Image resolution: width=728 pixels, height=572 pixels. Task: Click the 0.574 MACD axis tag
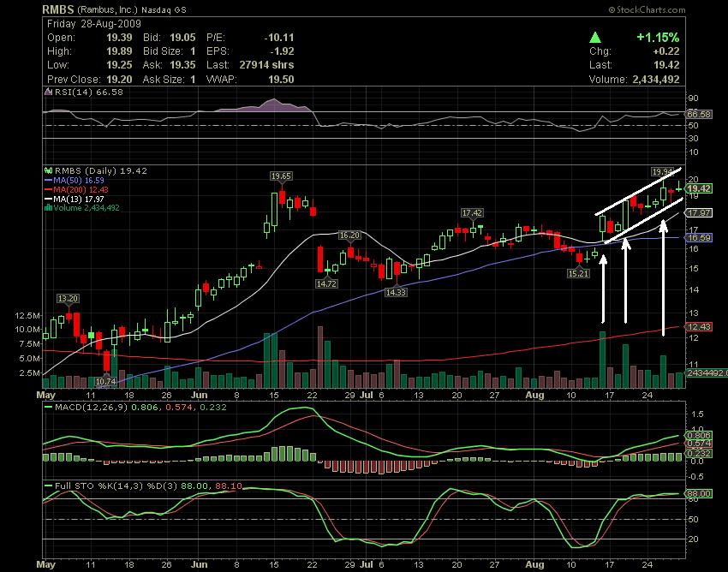[x=699, y=444]
